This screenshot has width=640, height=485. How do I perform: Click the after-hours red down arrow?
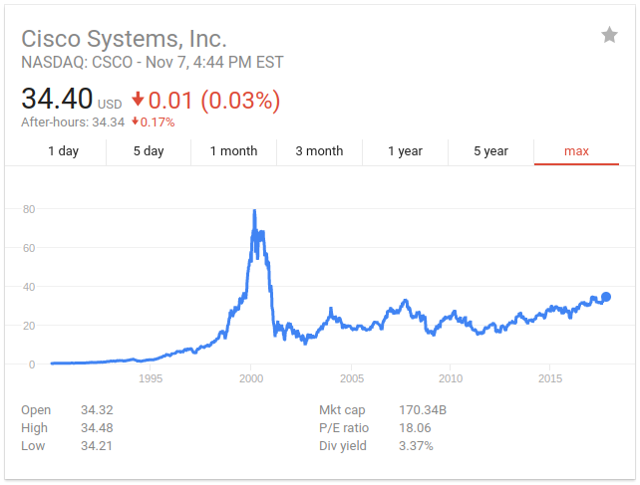[x=135, y=123]
